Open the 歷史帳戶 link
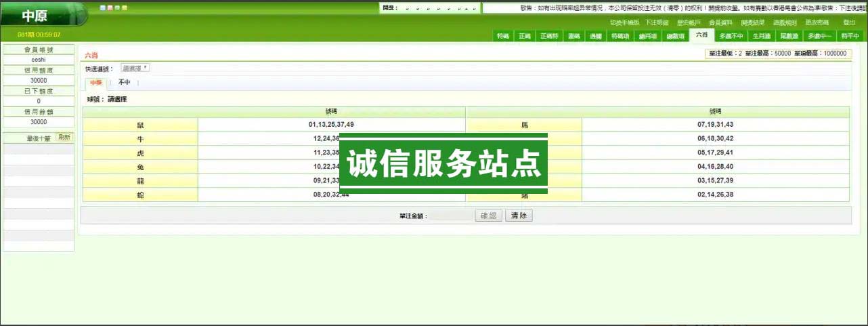The height and width of the screenshot is (326, 868). (x=690, y=22)
